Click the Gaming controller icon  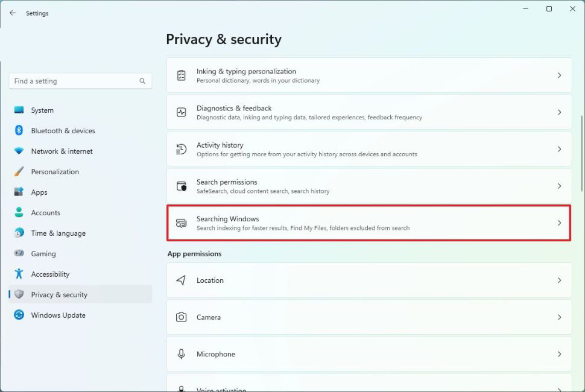click(19, 254)
